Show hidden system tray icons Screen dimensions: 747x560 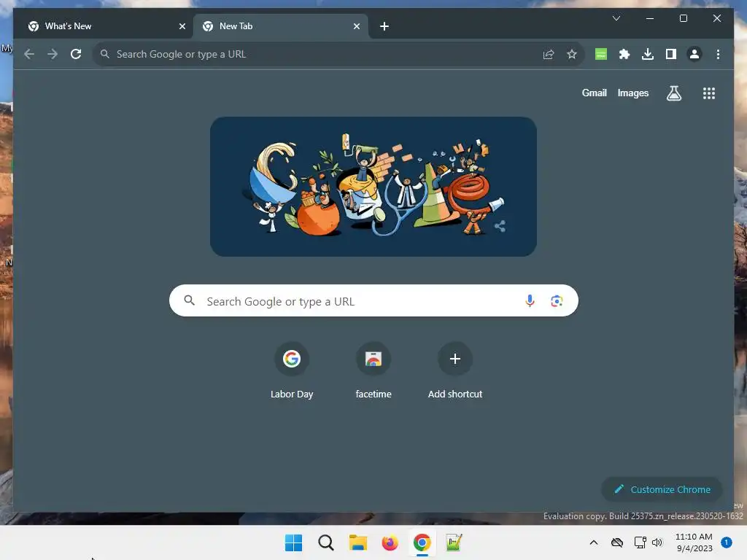point(594,542)
